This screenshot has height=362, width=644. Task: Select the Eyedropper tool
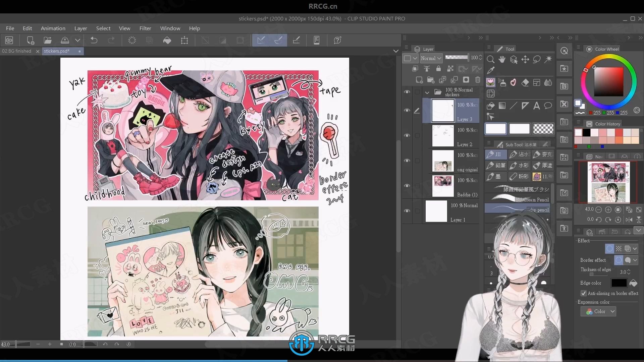490,70
